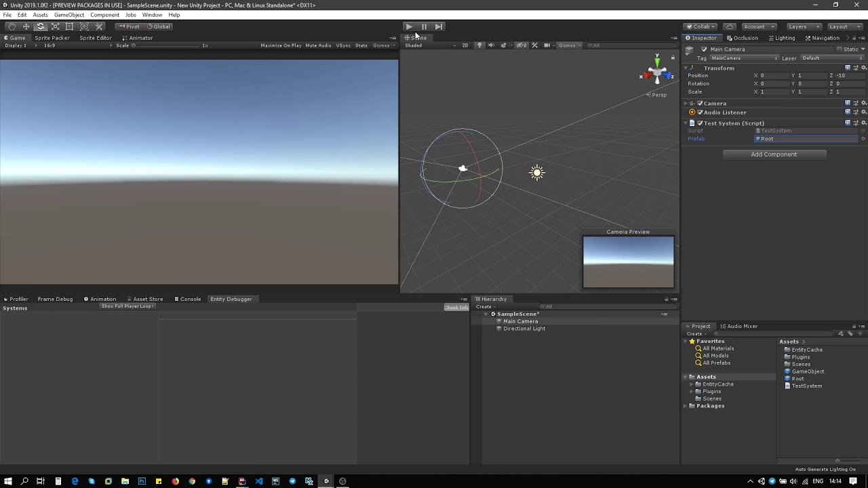This screenshot has height=488, width=868.
Task: Toggle Maximize On Play
Action: click(281, 45)
